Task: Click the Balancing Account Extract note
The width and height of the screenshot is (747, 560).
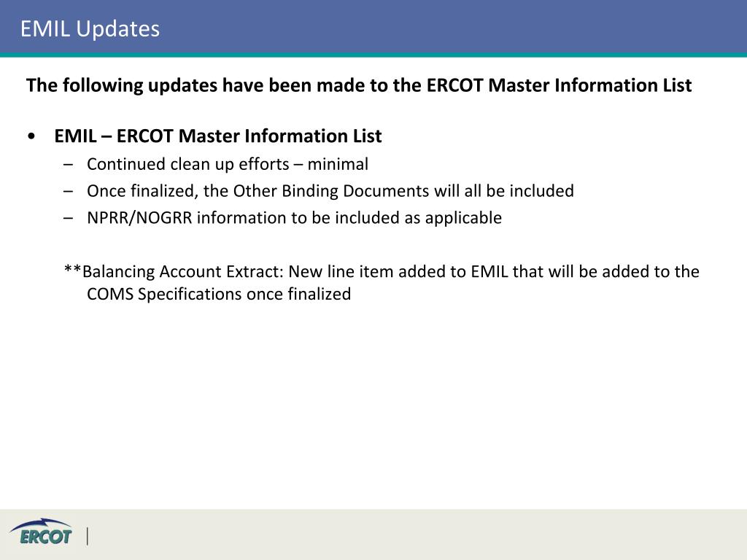Action: pos(382,282)
